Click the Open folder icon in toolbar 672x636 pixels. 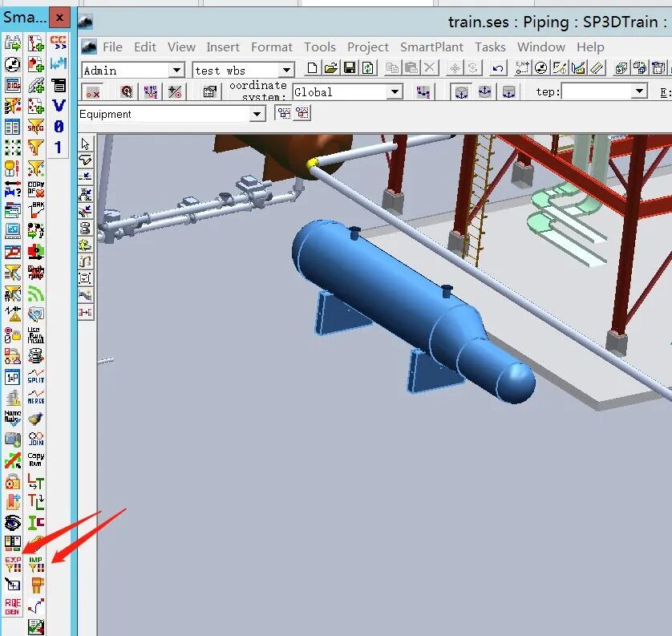pos(331,68)
